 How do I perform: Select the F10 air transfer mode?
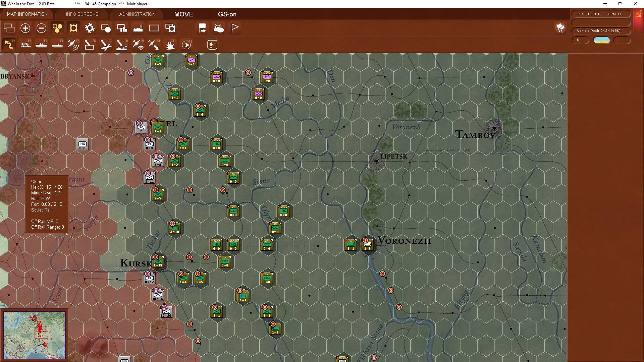pyautogui.click(x=154, y=45)
